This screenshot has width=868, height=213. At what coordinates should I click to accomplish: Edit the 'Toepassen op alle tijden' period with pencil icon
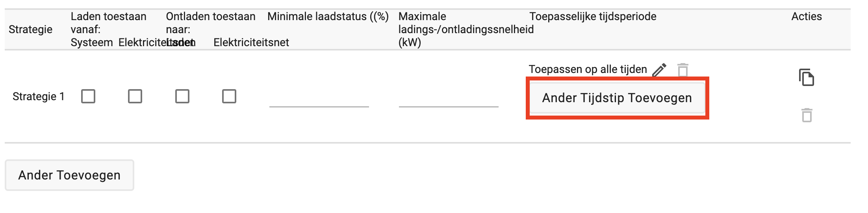[659, 70]
